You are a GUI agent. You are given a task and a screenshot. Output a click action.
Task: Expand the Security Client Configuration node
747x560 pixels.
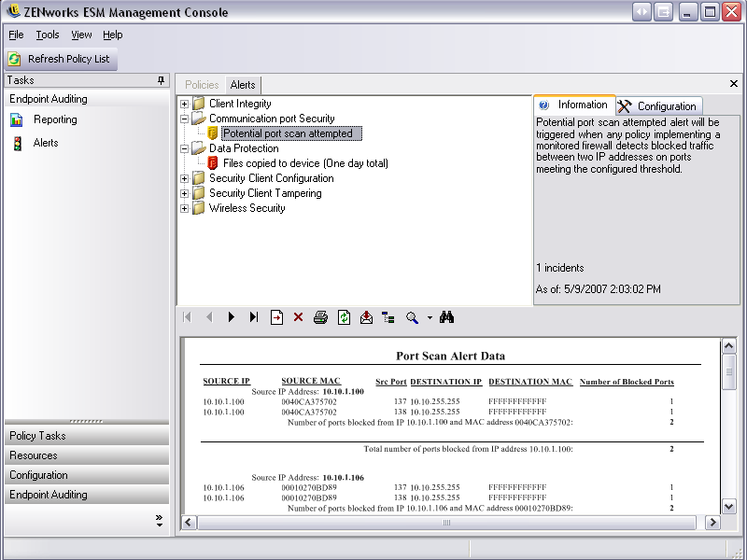[184, 179]
